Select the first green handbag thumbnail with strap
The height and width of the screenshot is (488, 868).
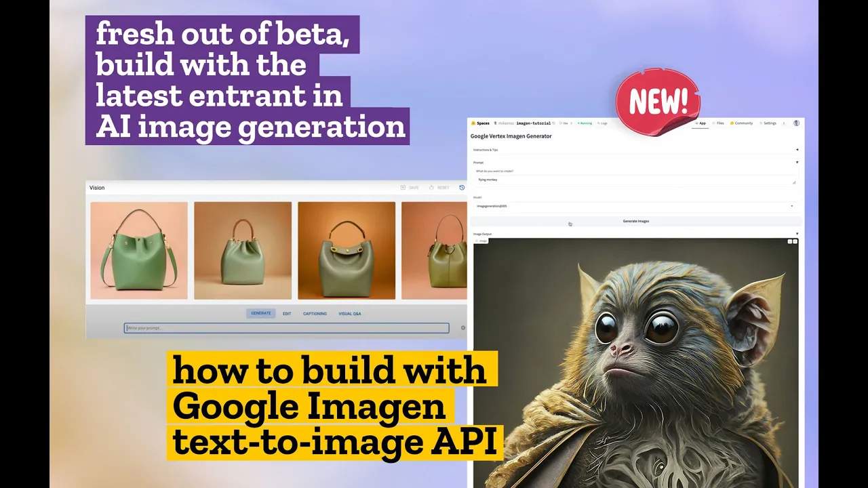pos(139,250)
